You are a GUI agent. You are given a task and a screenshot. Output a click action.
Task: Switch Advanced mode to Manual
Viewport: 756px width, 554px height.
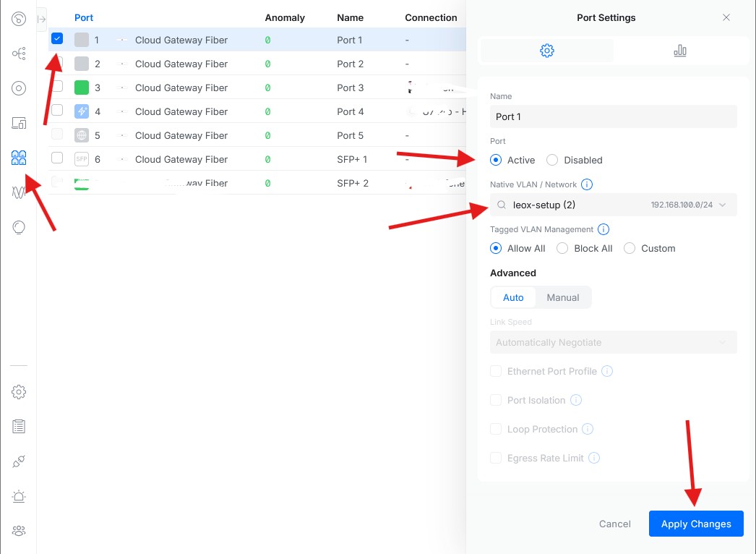562,297
